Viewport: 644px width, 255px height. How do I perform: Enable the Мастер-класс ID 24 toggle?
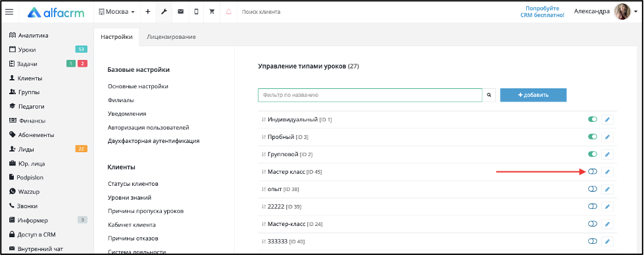tap(592, 224)
